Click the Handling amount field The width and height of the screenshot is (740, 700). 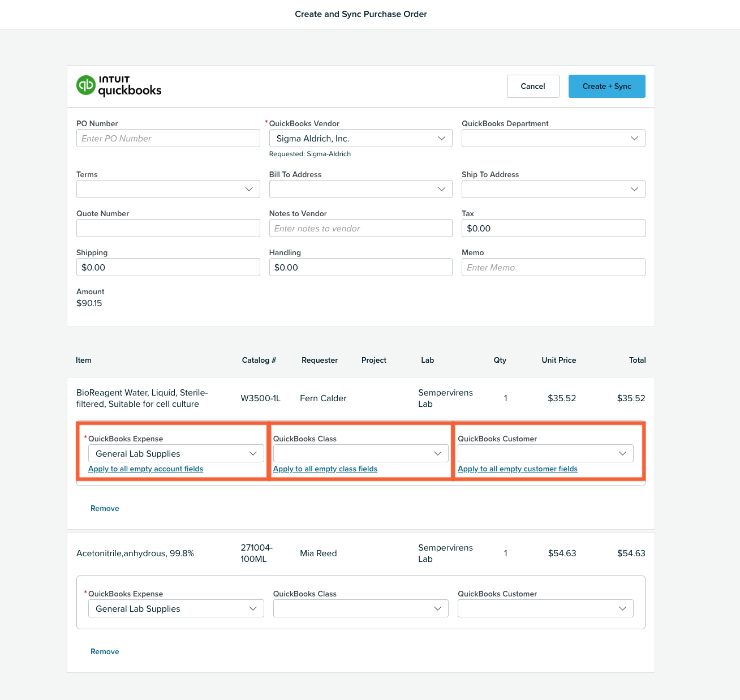point(360,267)
